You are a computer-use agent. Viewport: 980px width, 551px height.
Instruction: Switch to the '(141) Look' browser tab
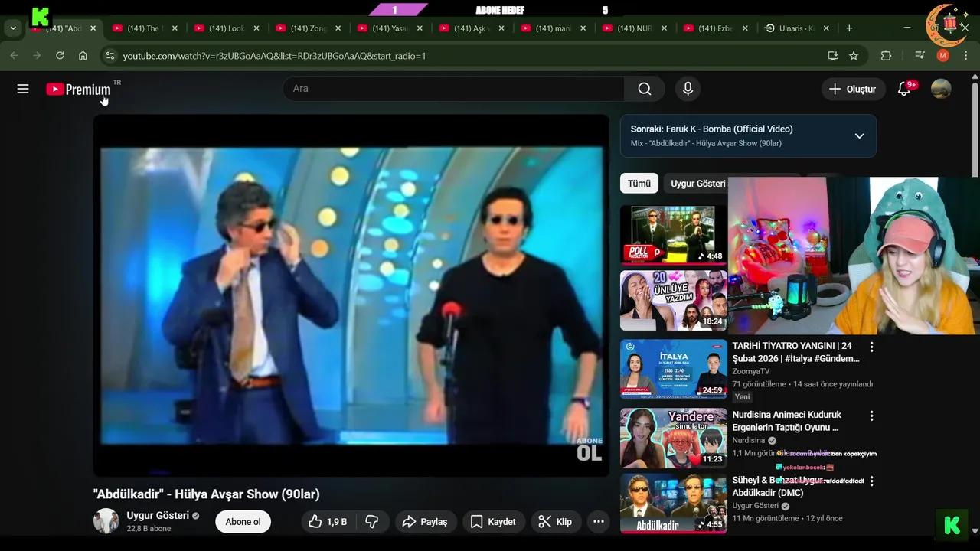click(227, 28)
